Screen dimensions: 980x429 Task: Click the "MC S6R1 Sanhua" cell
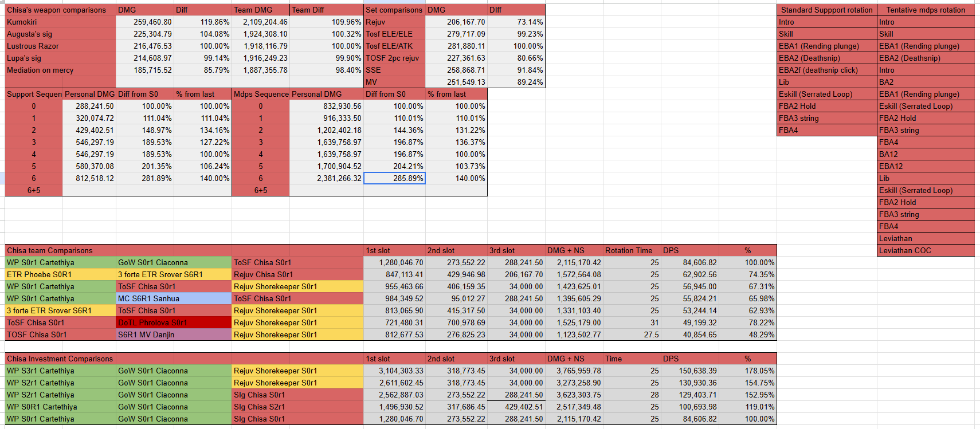pos(174,298)
